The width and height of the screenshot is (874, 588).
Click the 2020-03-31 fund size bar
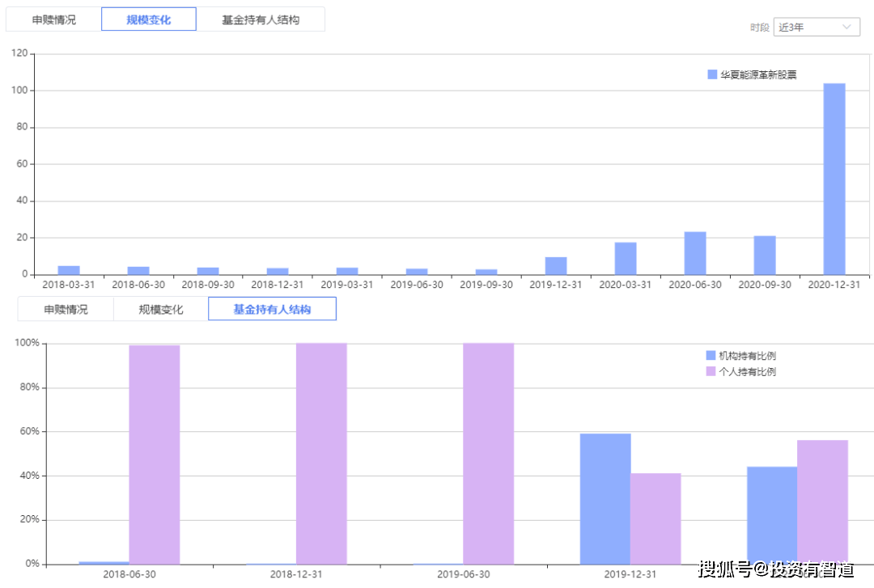626,259
